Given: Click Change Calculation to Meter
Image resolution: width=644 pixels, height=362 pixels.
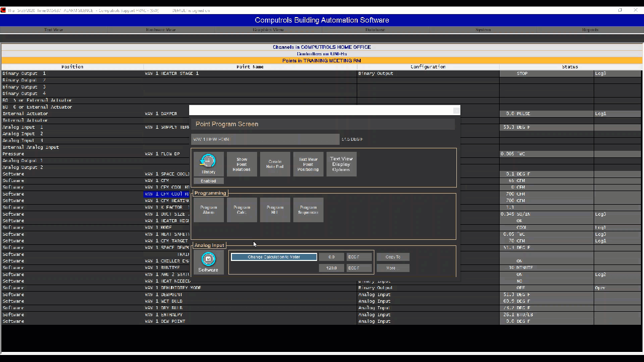Looking at the screenshot, I should pyautogui.click(x=274, y=257).
